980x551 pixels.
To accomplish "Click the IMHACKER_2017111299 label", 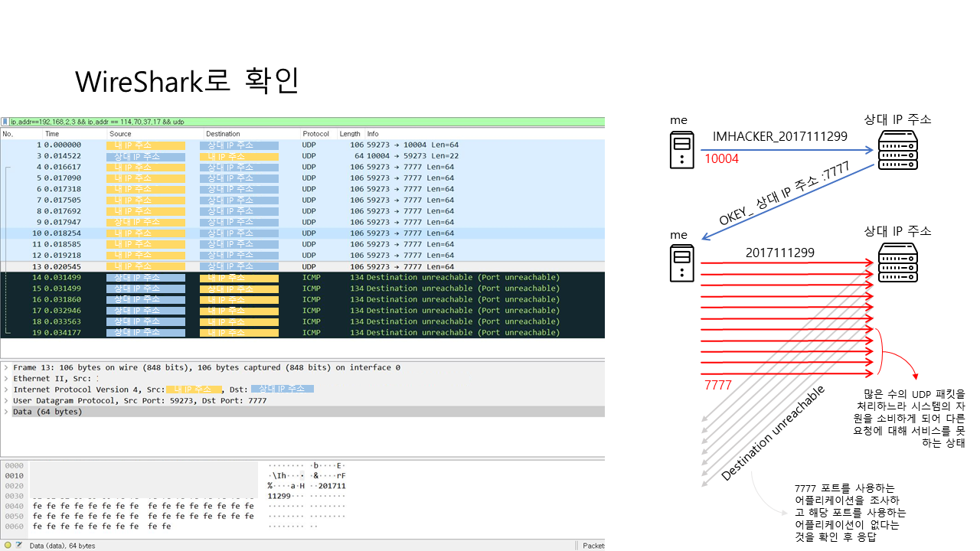I will pyautogui.click(x=779, y=136).
